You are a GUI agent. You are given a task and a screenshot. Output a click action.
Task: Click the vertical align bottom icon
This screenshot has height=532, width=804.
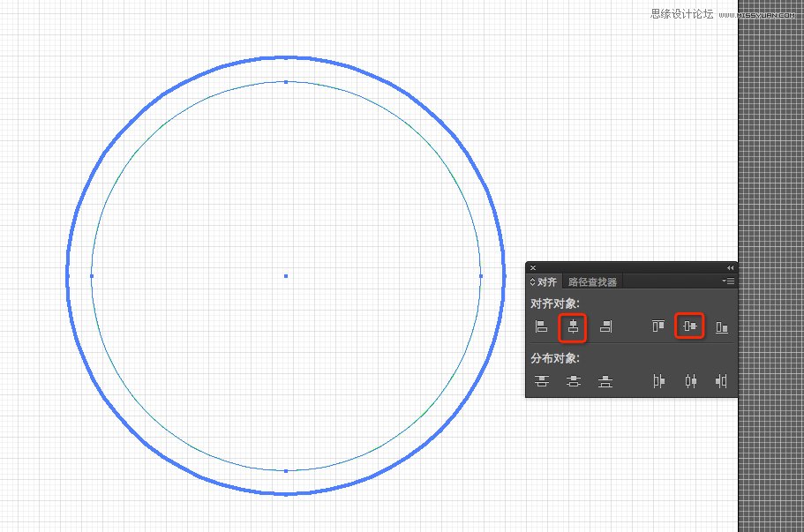pos(722,327)
